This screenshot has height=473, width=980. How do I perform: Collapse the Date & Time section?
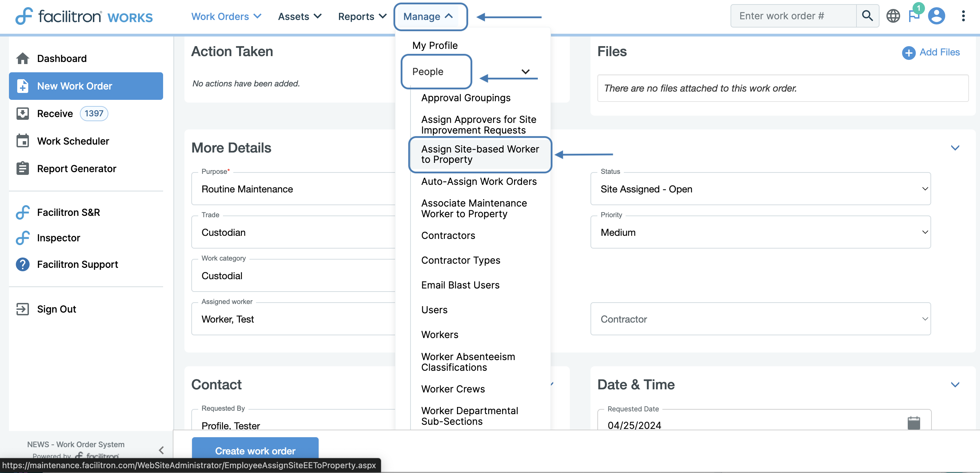(955, 384)
